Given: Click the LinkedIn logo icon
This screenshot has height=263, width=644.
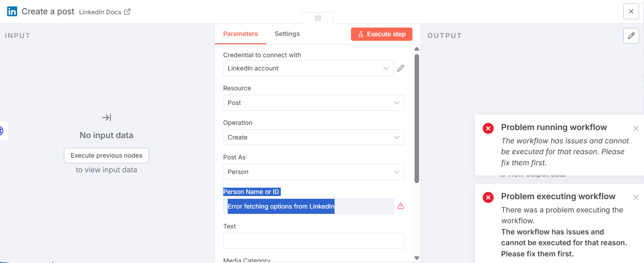Looking at the screenshot, I should coord(12,12).
